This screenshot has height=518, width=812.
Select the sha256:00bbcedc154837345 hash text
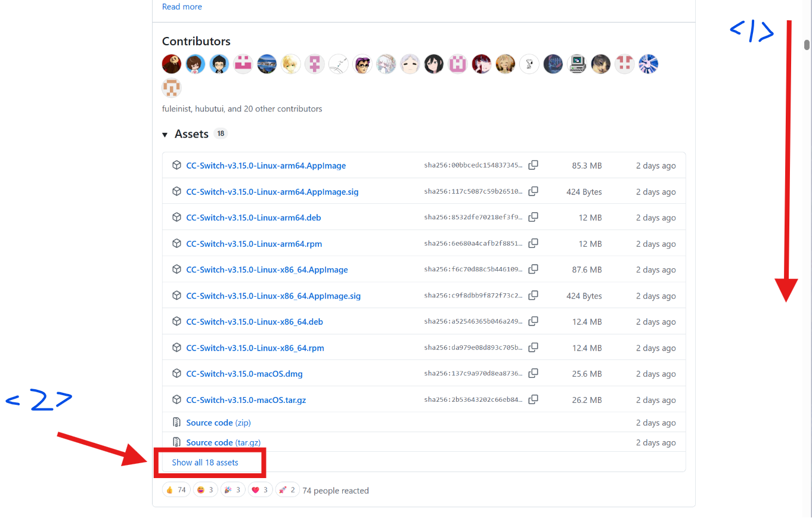click(x=473, y=166)
